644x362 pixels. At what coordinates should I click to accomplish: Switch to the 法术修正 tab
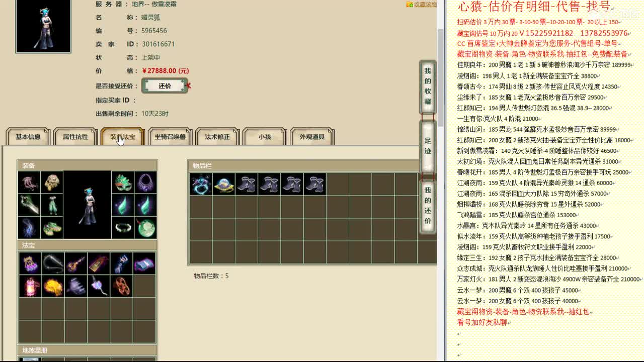[x=217, y=137]
